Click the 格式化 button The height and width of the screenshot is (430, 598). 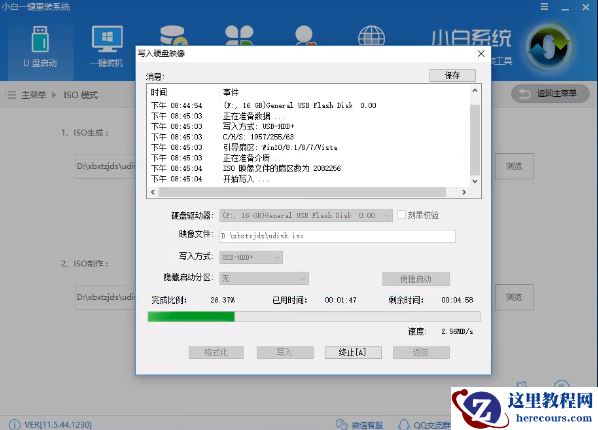click(216, 352)
